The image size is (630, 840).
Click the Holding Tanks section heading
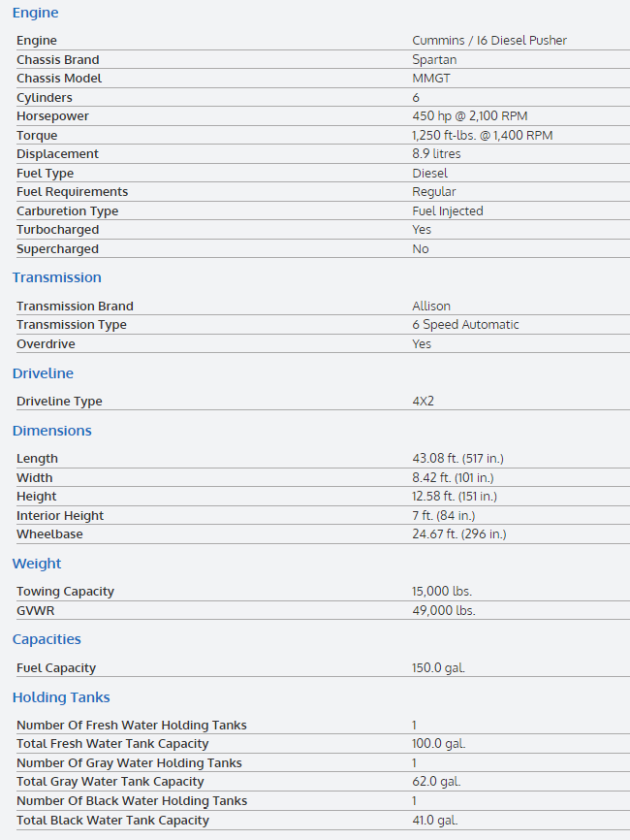pyautogui.click(x=61, y=697)
